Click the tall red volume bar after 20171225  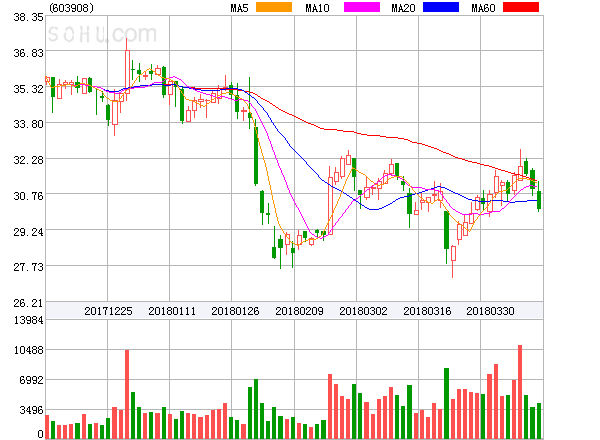[x=127, y=394]
